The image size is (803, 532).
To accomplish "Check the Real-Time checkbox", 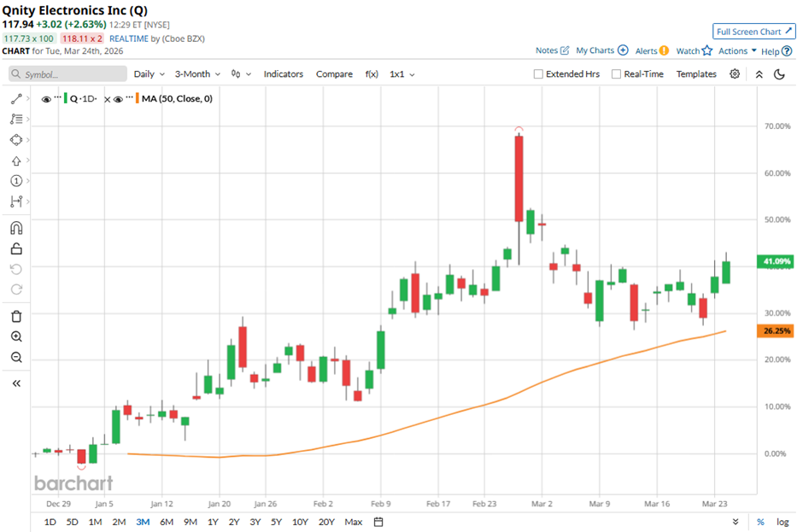I will [x=616, y=74].
